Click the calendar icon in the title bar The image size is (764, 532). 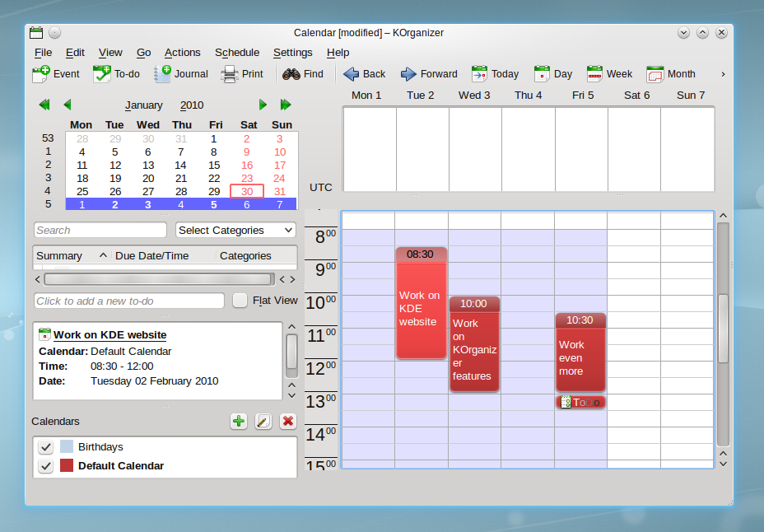[x=36, y=33]
